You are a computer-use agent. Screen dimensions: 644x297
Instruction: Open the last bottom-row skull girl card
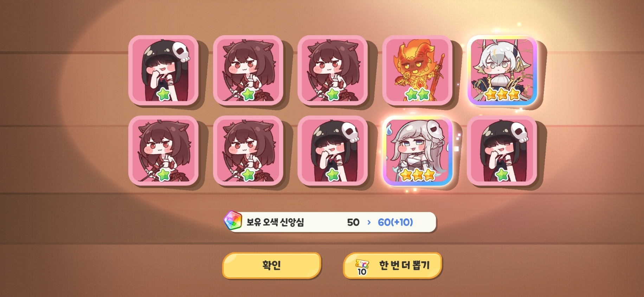(502, 151)
